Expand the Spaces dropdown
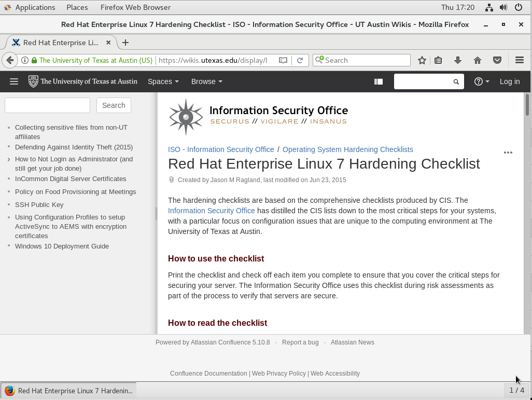Image resolution: width=532 pixels, height=400 pixels. pyautogui.click(x=163, y=81)
